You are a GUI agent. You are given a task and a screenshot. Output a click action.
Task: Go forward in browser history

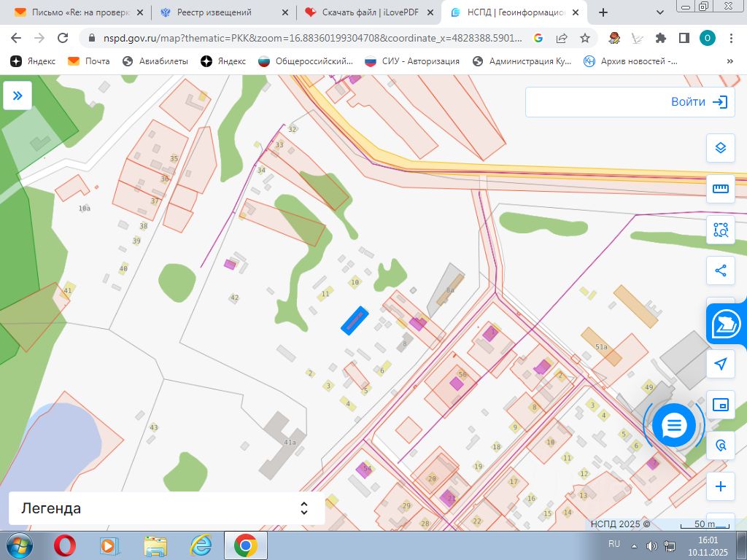point(39,38)
